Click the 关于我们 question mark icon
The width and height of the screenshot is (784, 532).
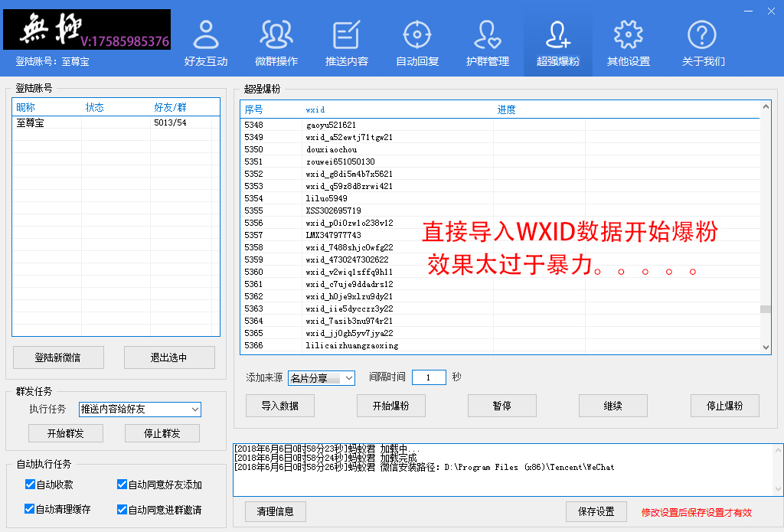[x=702, y=41]
